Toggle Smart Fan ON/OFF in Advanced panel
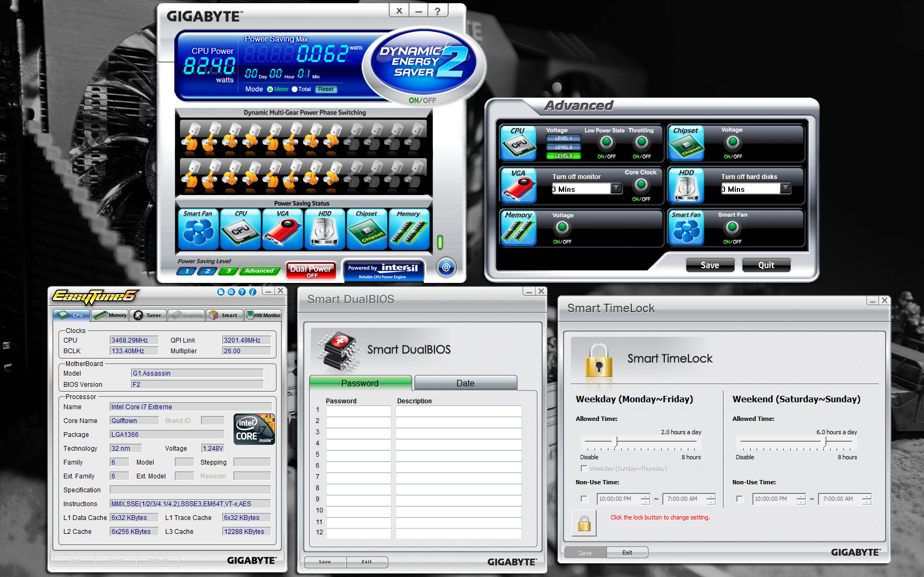This screenshot has height=577, width=924. [733, 227]
